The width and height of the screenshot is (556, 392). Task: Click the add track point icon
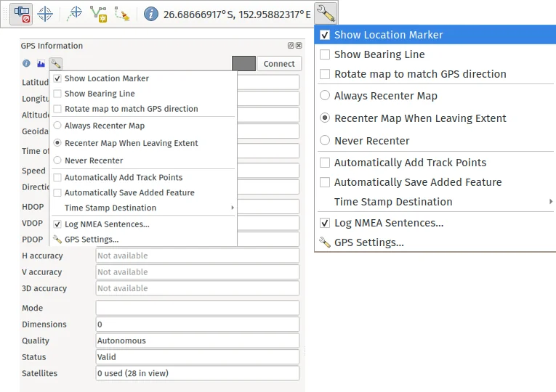(74, 14)
